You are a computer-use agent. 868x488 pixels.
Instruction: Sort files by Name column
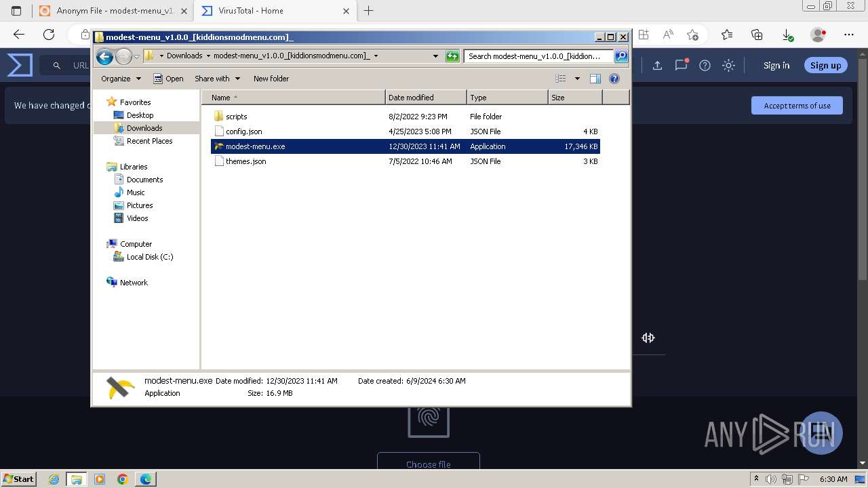294,98
